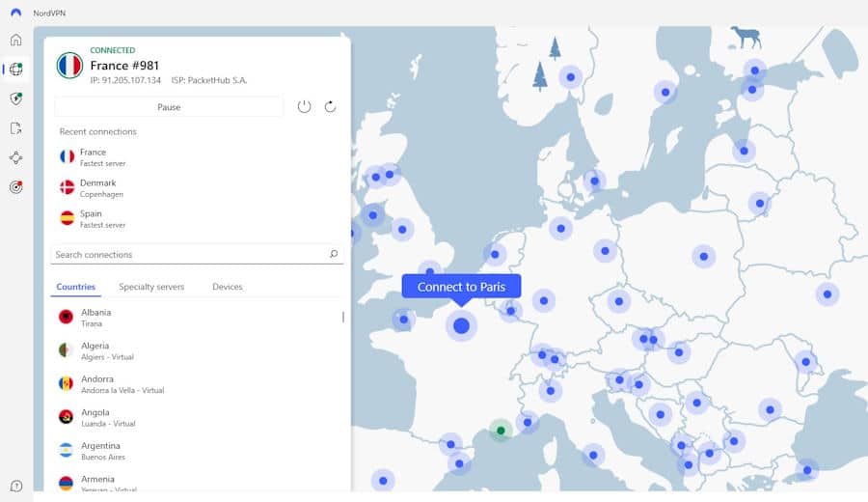Click the Albania flag icon
The height and width of the screenshot is (502, 868).
pyautogui.click(x=66, y=317)
